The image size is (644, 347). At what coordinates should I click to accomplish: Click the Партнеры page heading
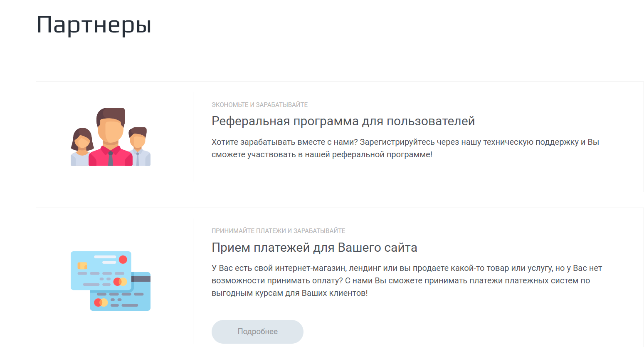[94, 25]
